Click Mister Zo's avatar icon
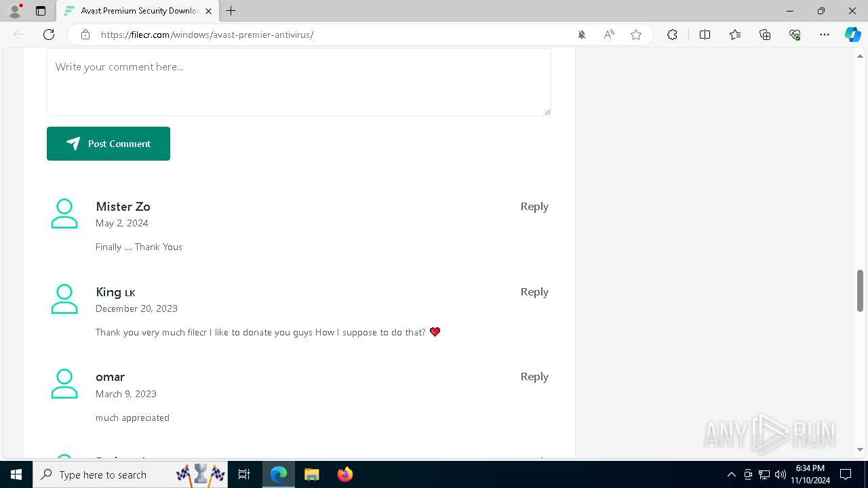The height and width of the screenshot is (488, 868). tap(64, 213)
